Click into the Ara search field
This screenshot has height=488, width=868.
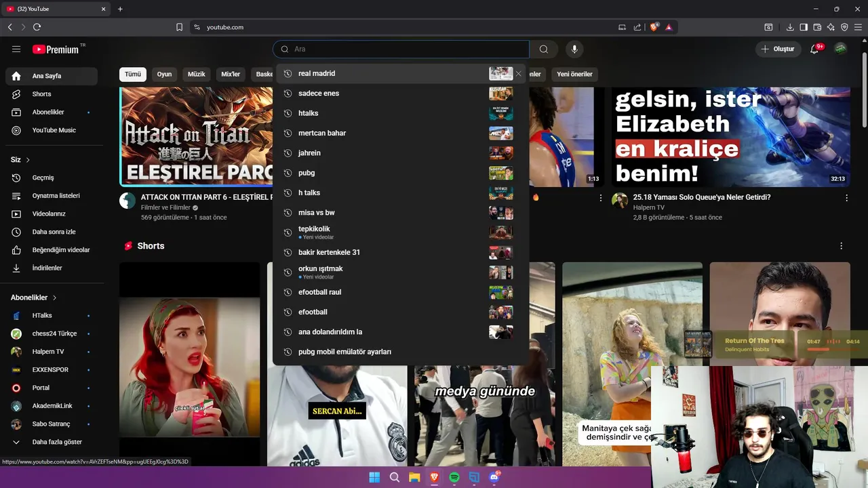coord(401,49)
